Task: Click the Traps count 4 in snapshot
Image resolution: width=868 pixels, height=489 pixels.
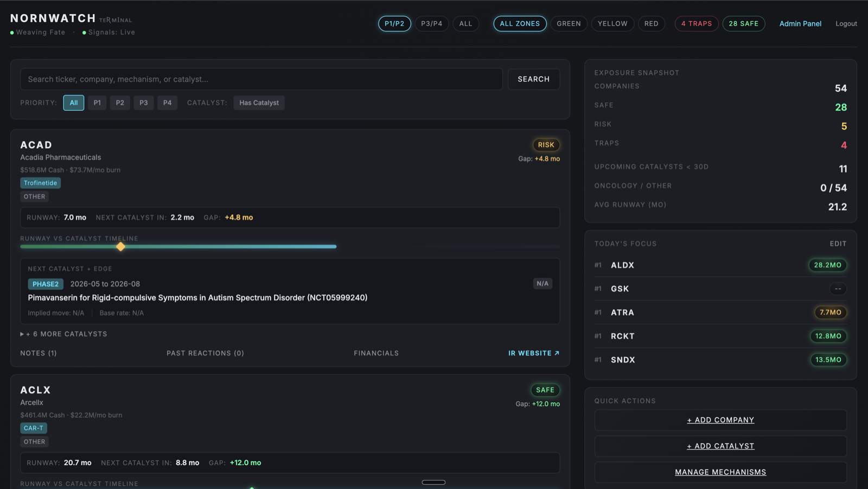Action: coord(844,145)
